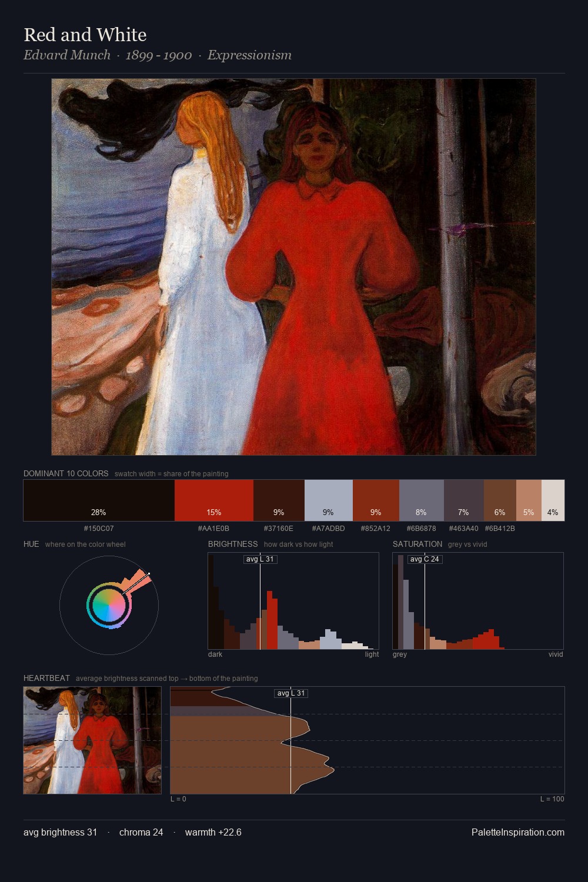Click the 'avg L 31' label in brightness chart
Viewport: 588px width, 882px height.
[260, 559]
